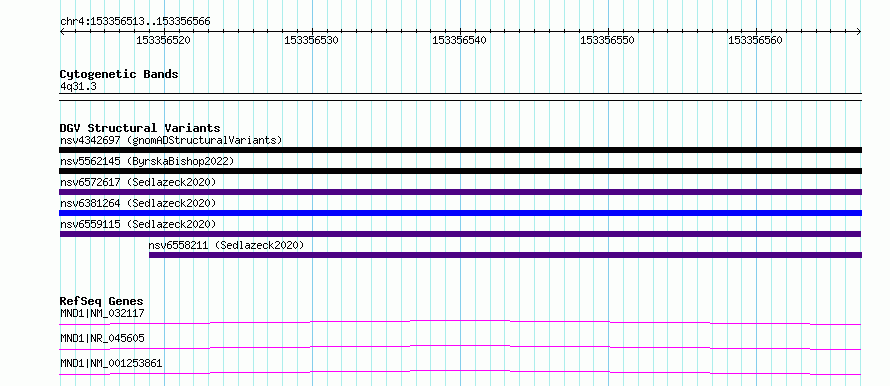890x386 pixels.
Task: Click the DGV Structural Variants track title
Action: tap(140, 128)
